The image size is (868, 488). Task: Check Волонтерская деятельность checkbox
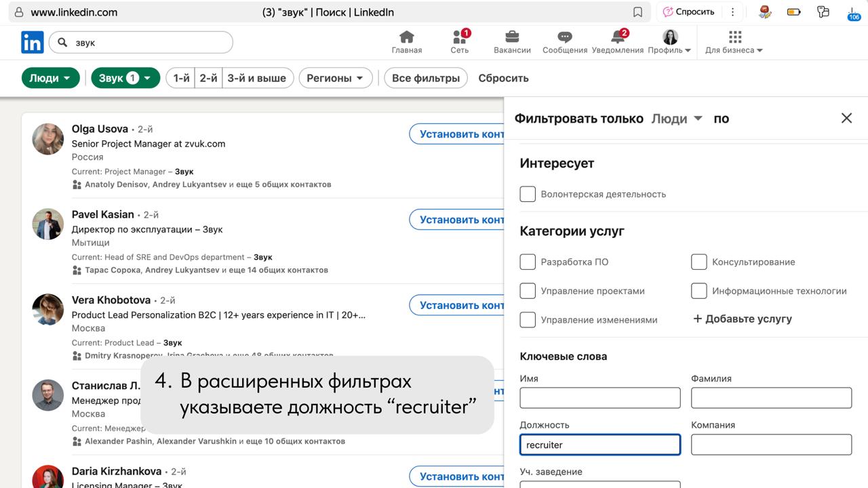point(528,194)
